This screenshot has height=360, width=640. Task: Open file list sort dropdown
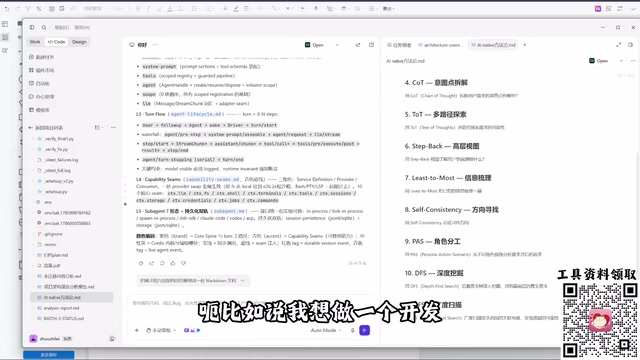click(x=98, y=127)
